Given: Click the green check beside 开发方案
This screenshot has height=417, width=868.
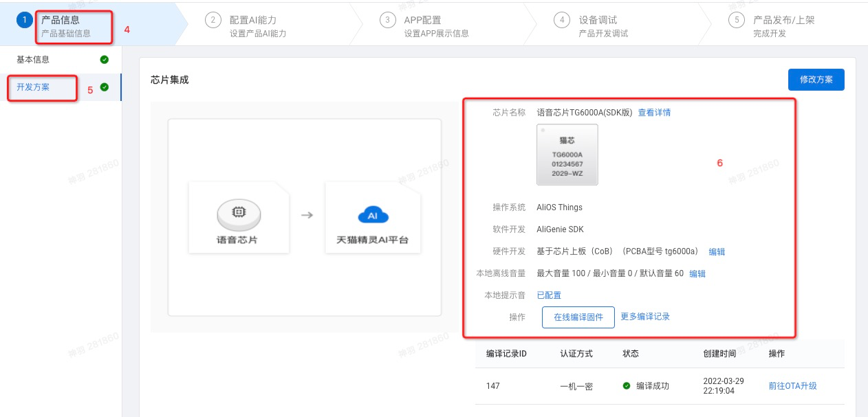Looking at the screenshot, I should click(x=104, y=87).
